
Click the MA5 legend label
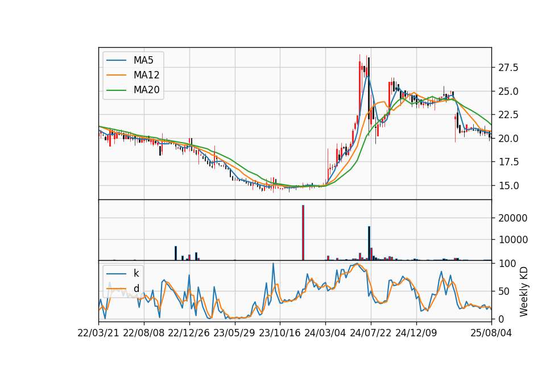point(143,60)
